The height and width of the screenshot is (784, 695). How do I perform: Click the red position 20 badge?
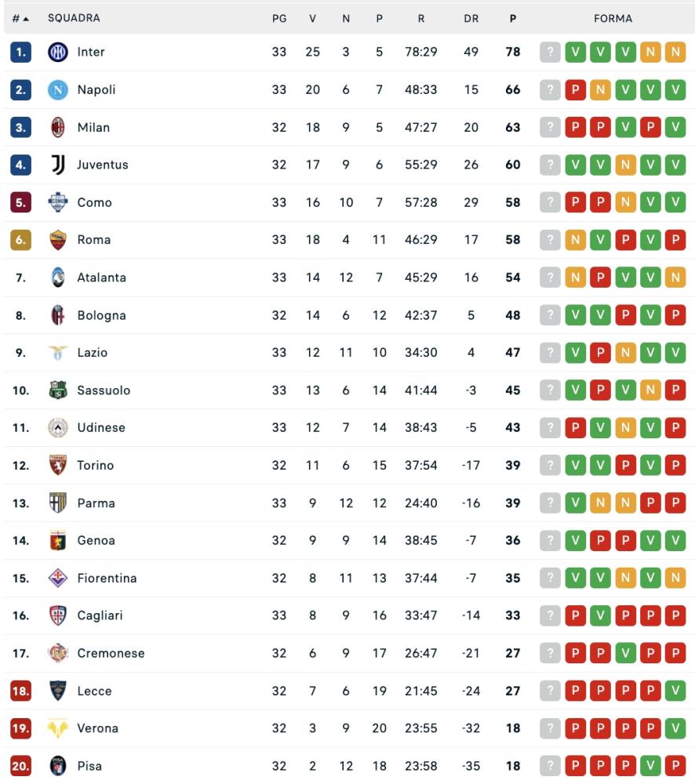coord(20,766)
